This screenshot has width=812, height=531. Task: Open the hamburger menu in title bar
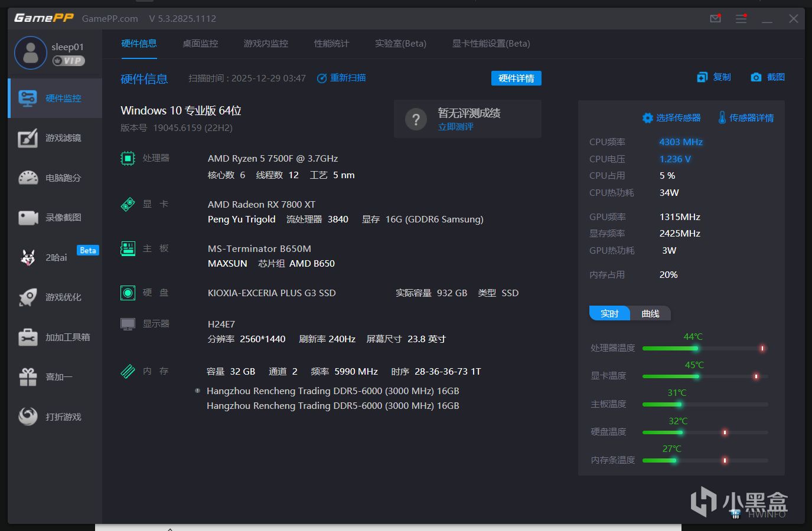741,19
